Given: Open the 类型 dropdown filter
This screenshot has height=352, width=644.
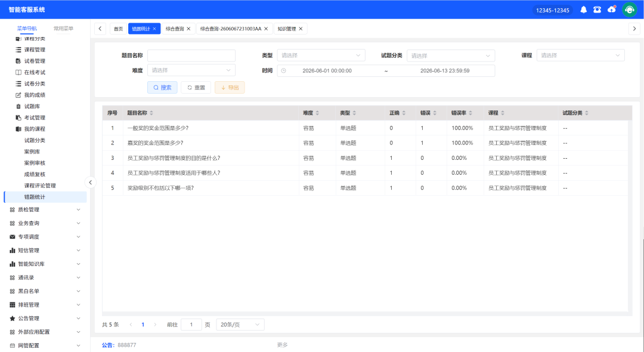Looking at the screenshot, I should coord(321,55).
